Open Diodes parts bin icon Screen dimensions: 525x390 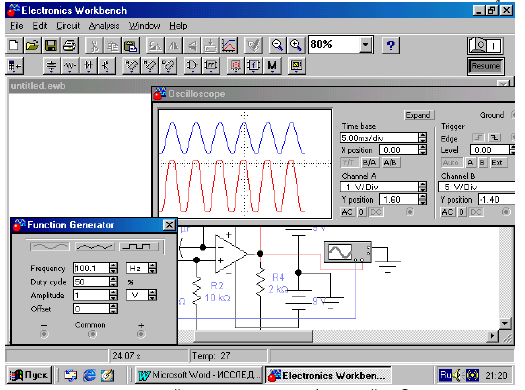click(88, 66)
